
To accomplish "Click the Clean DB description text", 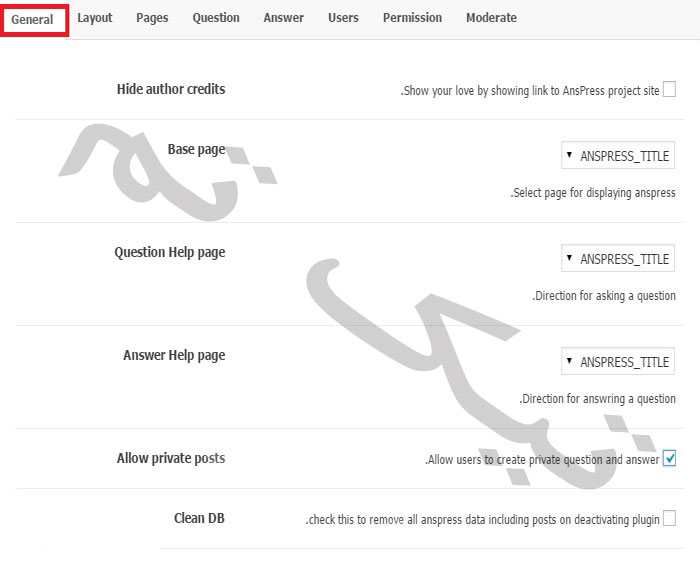I will tap(483, 520).
